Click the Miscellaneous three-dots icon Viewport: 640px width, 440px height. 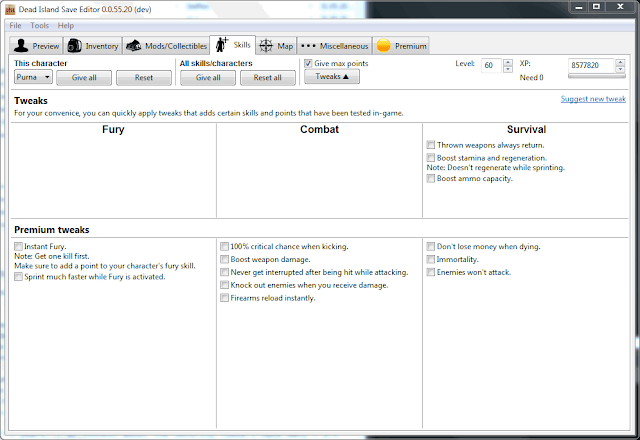click(x=309, y=46)
